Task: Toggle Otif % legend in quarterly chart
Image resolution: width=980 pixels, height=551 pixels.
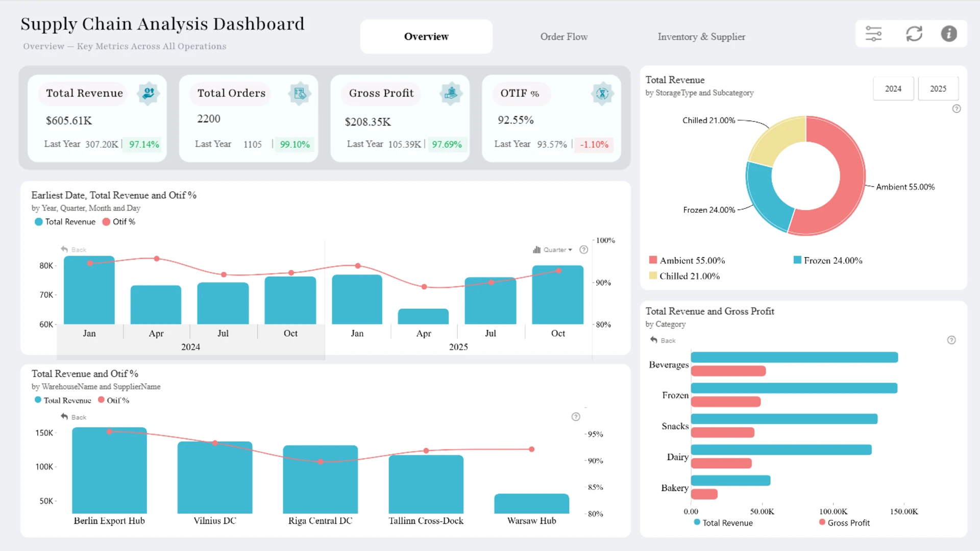Action: (119, 222)
